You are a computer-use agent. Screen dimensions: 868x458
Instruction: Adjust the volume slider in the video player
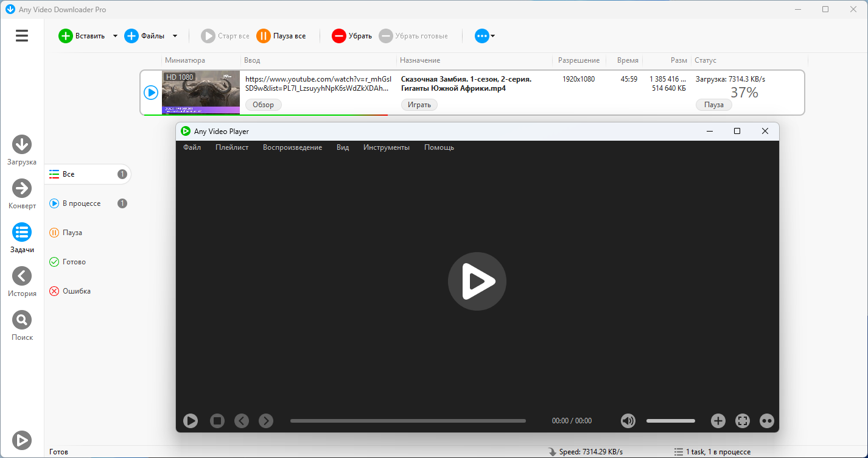[x=670, y=421]
